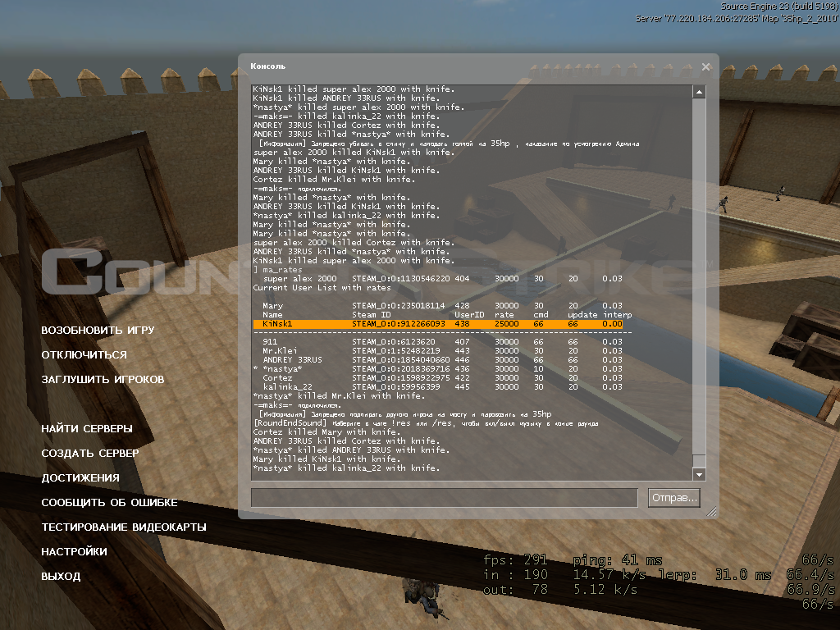Click the 'Source Engine 23 (build 5198)' text

point(779,7)
